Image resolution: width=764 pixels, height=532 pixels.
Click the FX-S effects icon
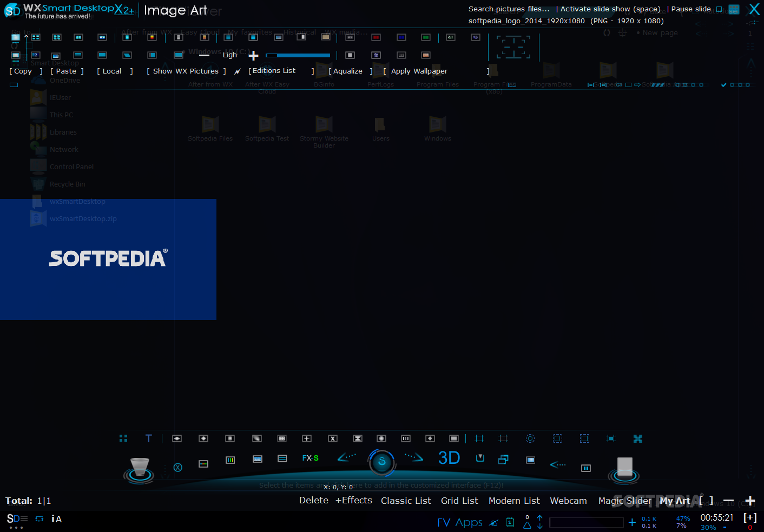(x=311, y=458)
